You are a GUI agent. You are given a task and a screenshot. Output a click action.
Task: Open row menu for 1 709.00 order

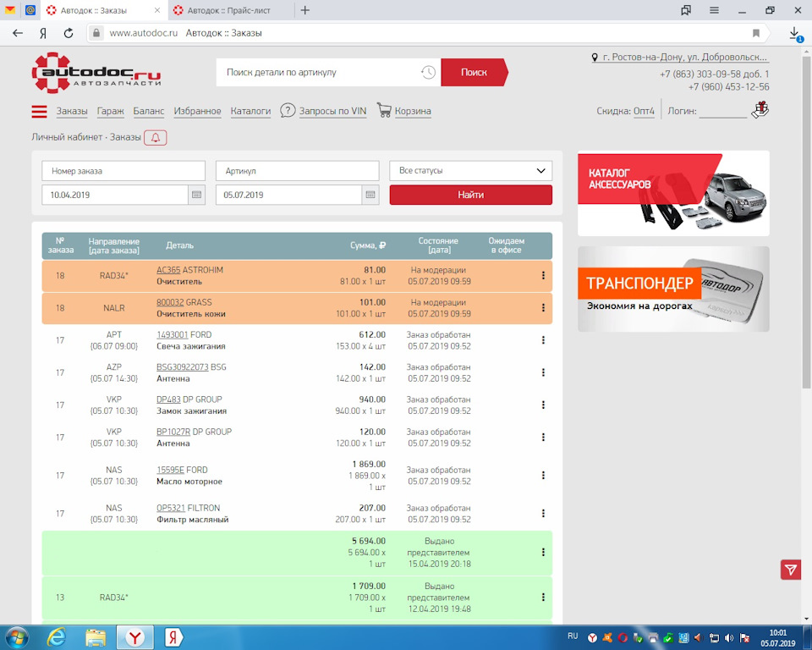coord(543,598)
